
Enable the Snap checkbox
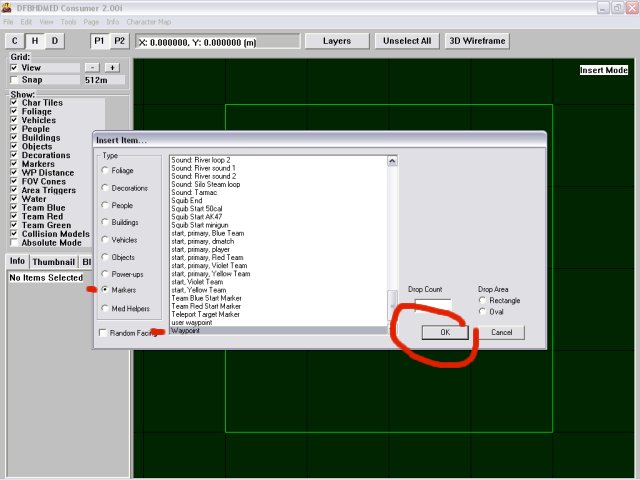pos(14,79)
